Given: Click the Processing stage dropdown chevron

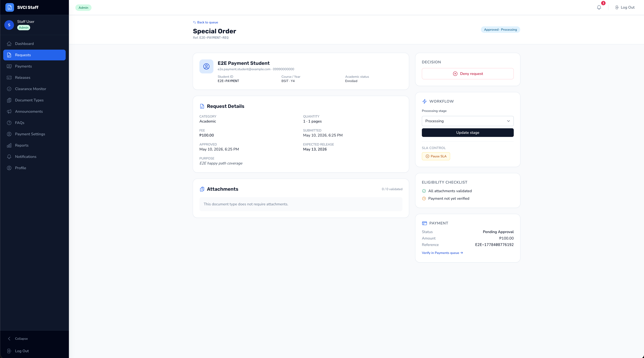Looking at the screenshot, I should 508,121.
